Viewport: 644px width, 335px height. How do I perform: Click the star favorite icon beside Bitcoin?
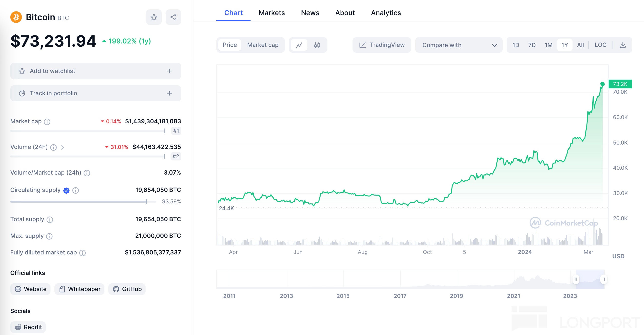click(154, 17)
